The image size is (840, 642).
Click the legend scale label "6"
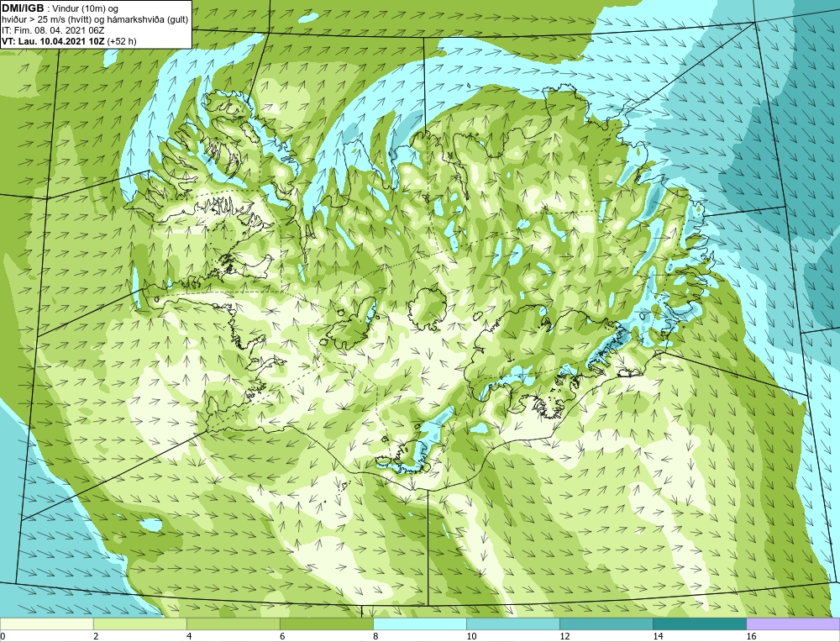[x=282, y=636]
